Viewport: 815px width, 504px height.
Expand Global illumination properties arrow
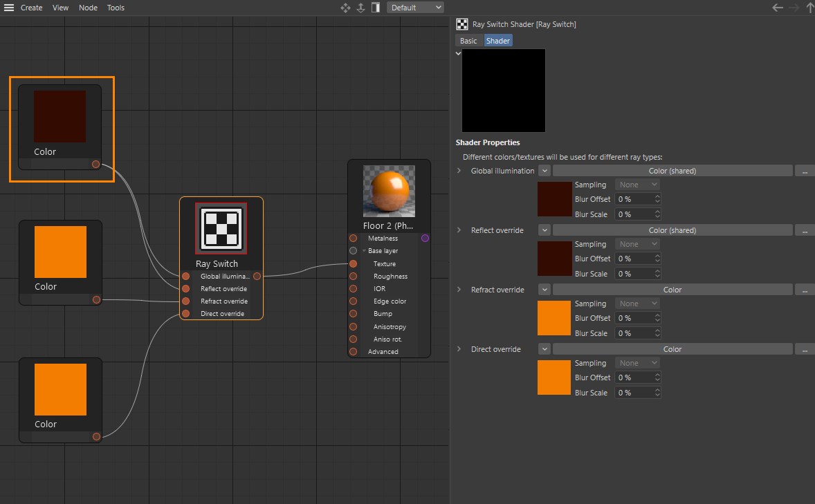pos(459,171)
